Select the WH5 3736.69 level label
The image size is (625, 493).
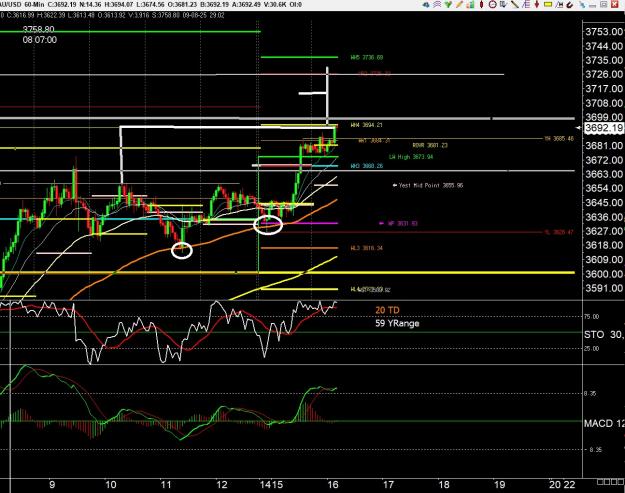click(367, 57)
